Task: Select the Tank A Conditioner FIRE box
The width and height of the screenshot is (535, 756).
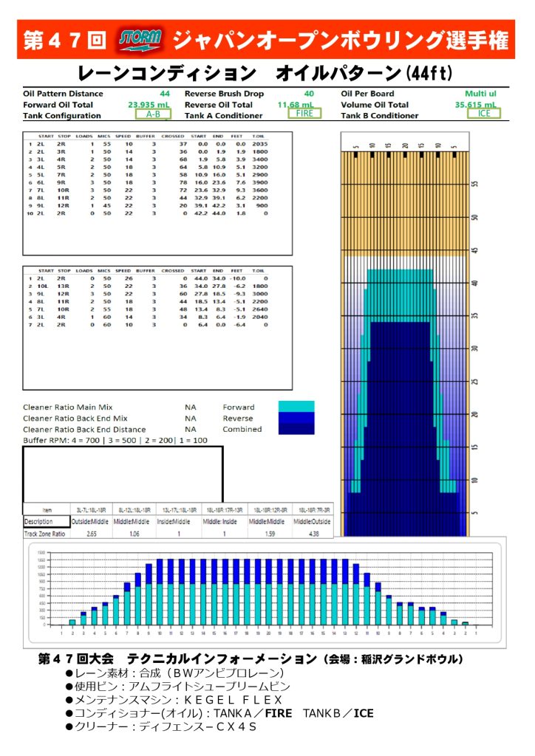Action: (304, 114)
